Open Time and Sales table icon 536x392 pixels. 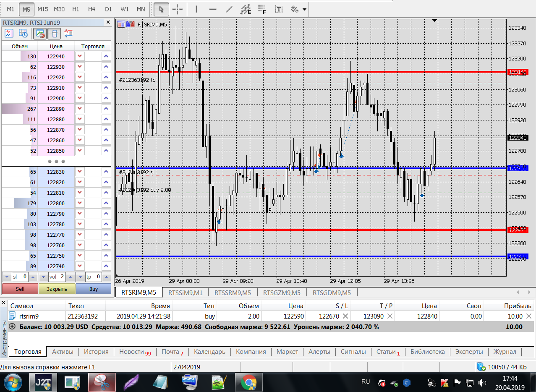coord(23,34)
